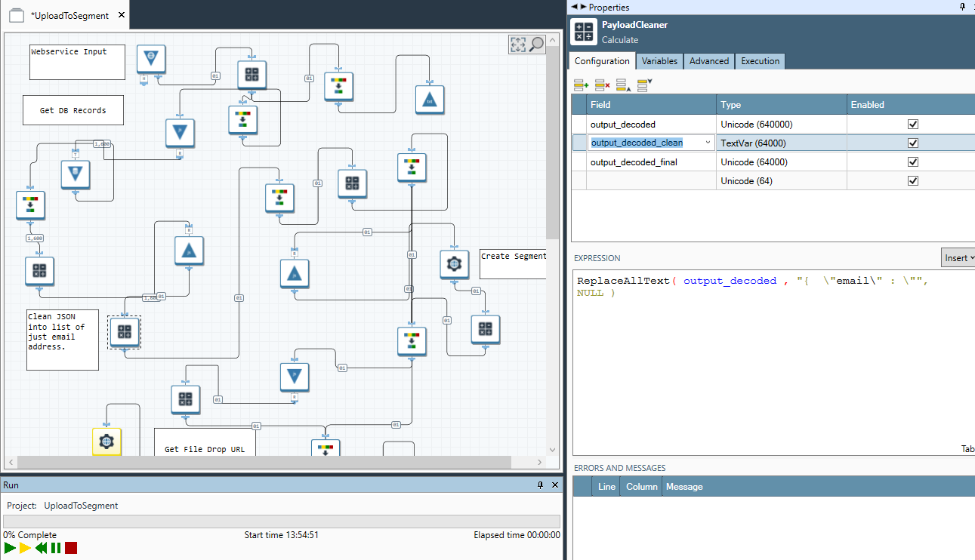Move the selected field up

(623, 85)
